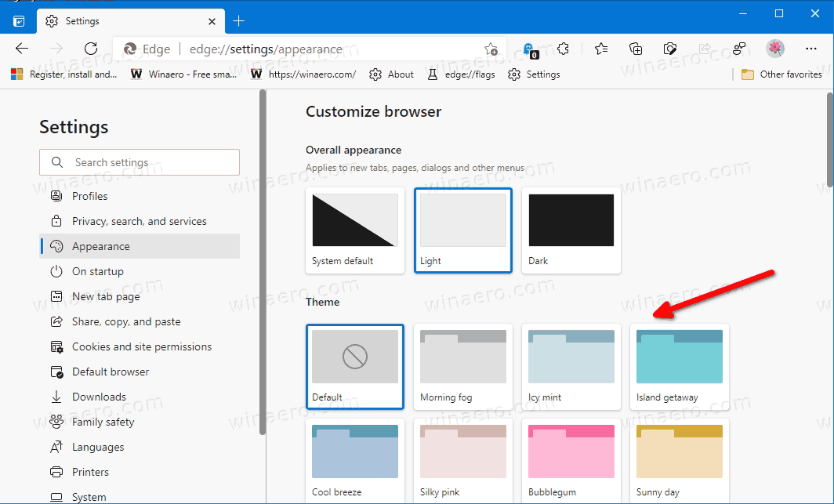Open the tab actions menu button
This screenshot has height=504, width=834.
click(x=19, y=21)
